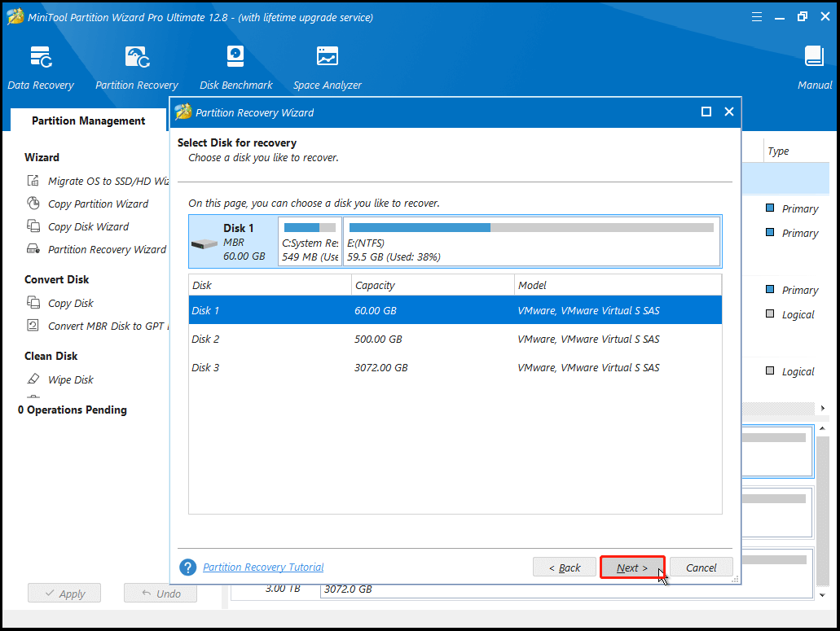Open the Space Analyzer tool
The height and width of the screenshot is (631, 840).
(x=328, y=68)
